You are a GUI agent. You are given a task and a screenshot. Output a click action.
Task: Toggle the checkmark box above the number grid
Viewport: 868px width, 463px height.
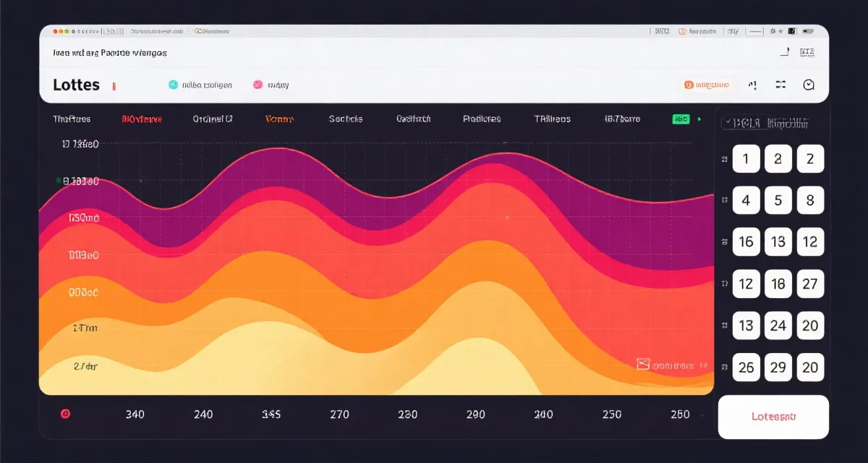click(x=727, y=123)
